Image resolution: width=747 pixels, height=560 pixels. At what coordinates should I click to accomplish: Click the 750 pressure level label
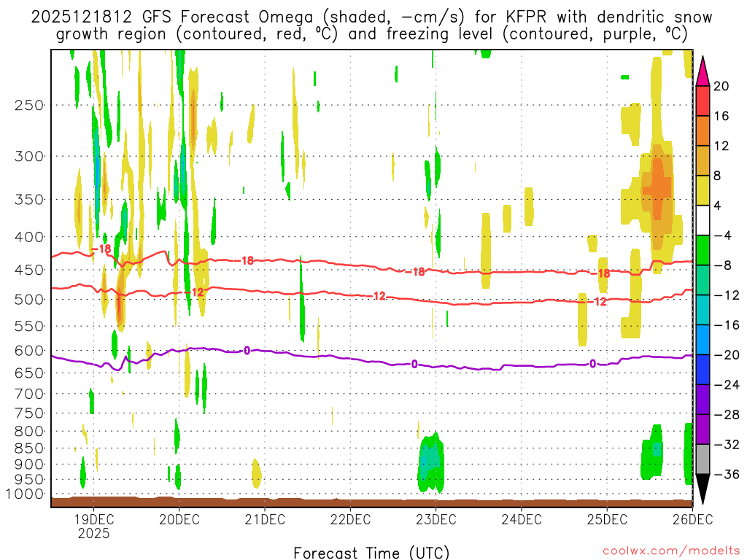tap(29, 413)
